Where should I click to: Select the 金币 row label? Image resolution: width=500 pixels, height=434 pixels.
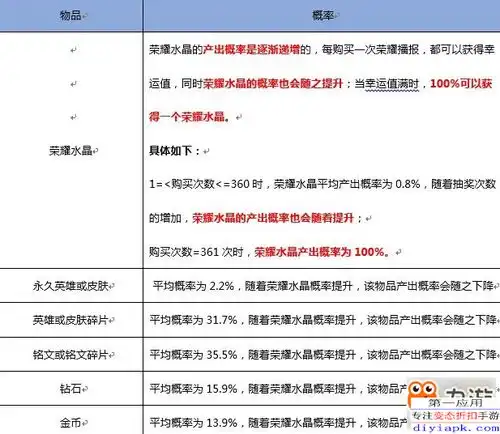point(71,423)
